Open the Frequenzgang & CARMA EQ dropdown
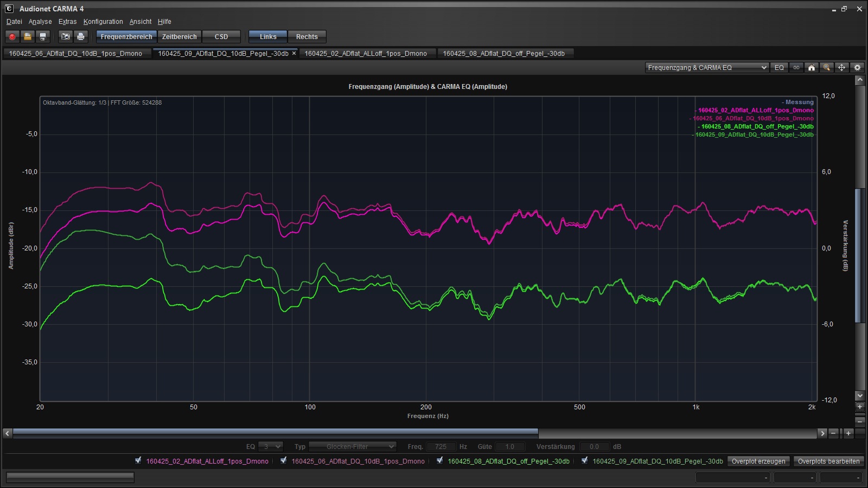 [707, 68]
